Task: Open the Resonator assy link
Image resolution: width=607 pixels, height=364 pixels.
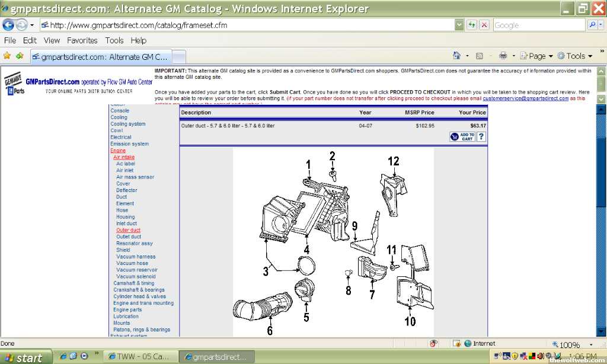Action: (x=135, y=243)
